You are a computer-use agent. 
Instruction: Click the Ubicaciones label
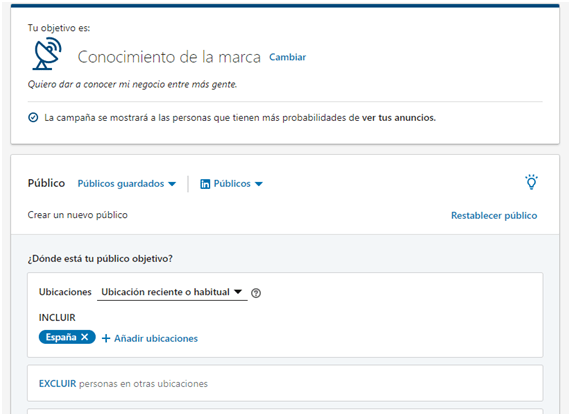65,292
